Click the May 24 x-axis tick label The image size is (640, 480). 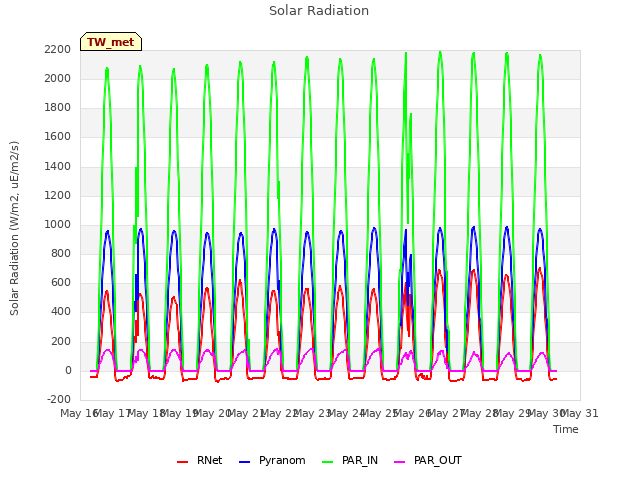pos(346,413)
